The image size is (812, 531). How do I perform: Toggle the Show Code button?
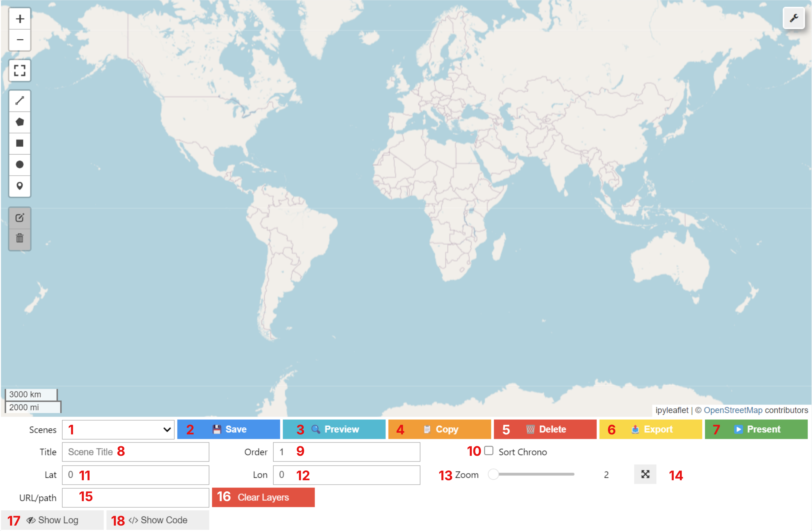[x=158, y=520]
